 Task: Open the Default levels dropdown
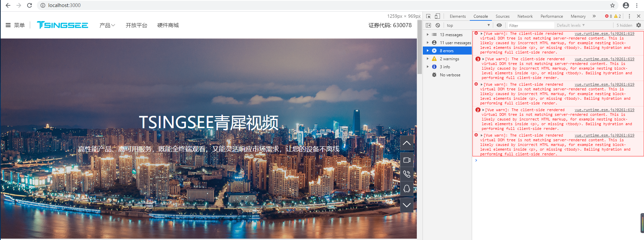click(571, 25)
